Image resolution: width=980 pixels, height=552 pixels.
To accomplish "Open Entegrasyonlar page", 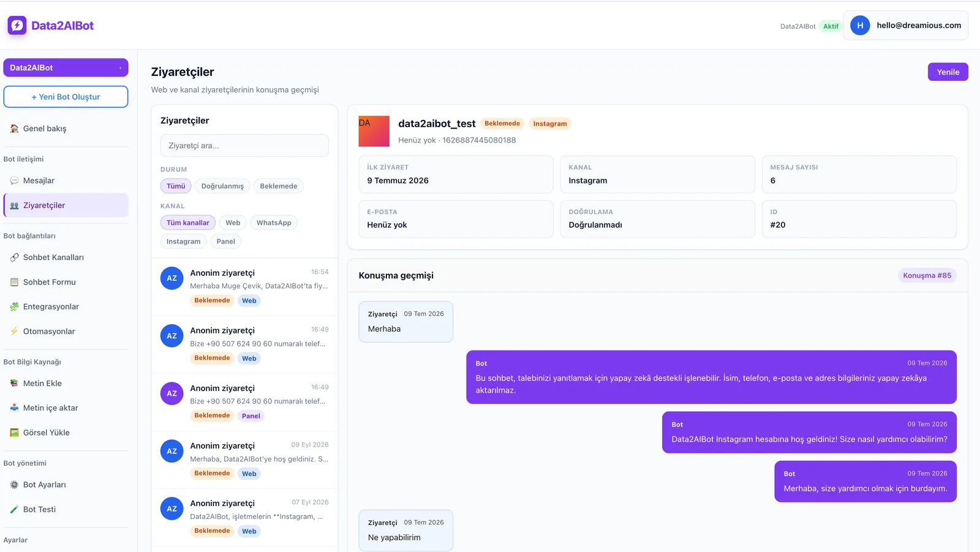I will click(x=66, y=307).
